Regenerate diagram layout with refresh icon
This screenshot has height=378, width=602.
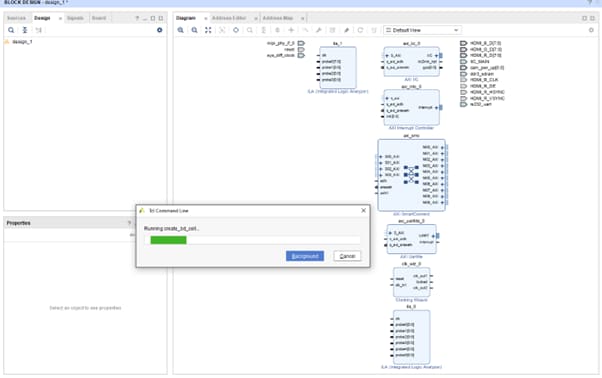coord(360,30)
